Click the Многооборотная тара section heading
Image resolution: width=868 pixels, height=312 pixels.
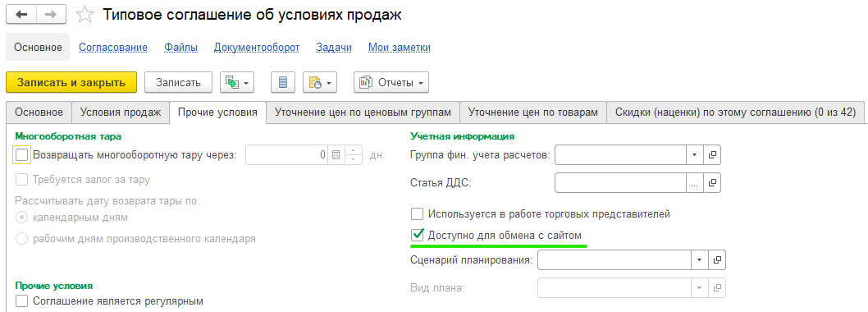68,135
